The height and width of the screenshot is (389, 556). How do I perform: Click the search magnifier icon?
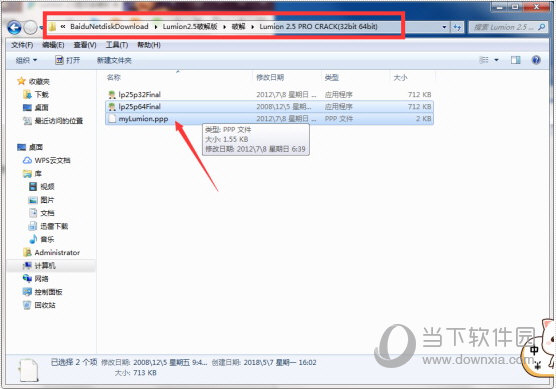click(541, 27)
